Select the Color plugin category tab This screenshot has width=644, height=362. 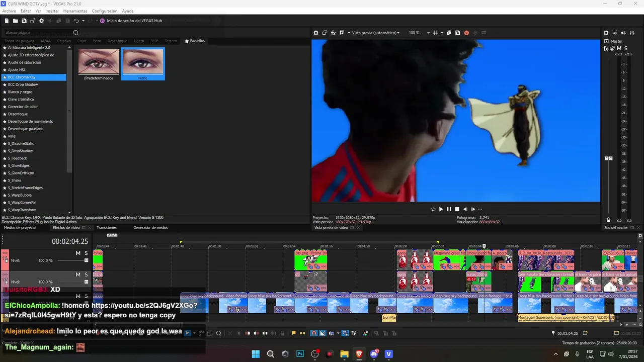point(82,41)
